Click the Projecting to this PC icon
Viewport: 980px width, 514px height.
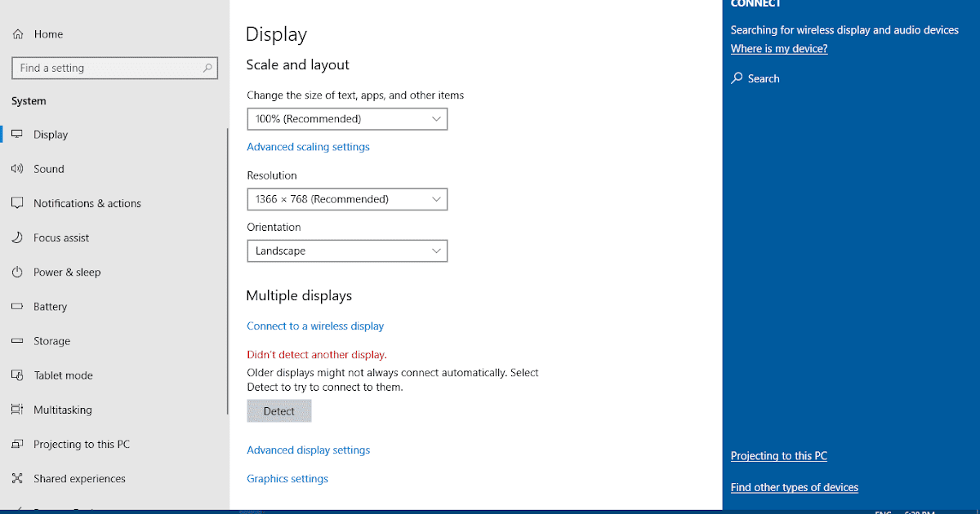17,444
